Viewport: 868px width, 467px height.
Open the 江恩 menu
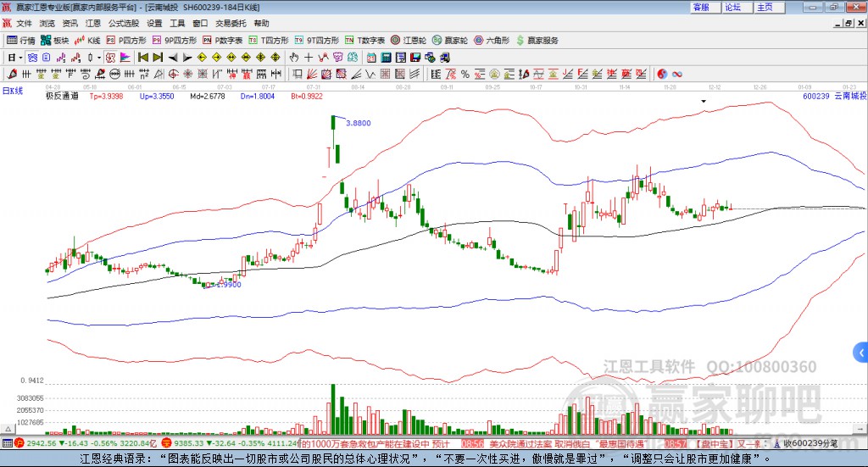[93, 23]
